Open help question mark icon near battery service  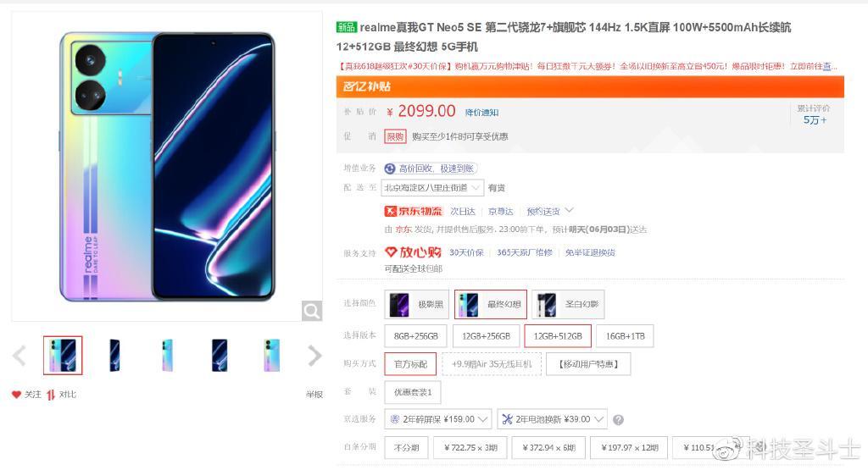pyautogui.click(x=618, y=420)
